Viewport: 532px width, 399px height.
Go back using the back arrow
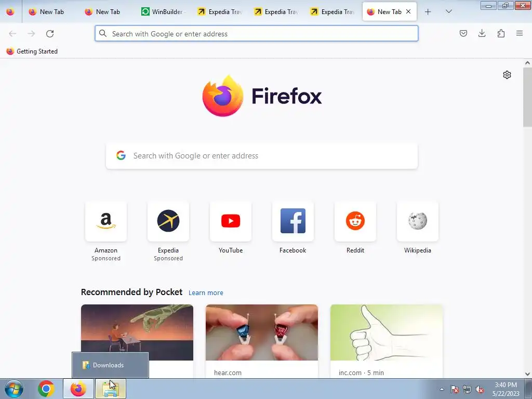(x=12, y=34)
